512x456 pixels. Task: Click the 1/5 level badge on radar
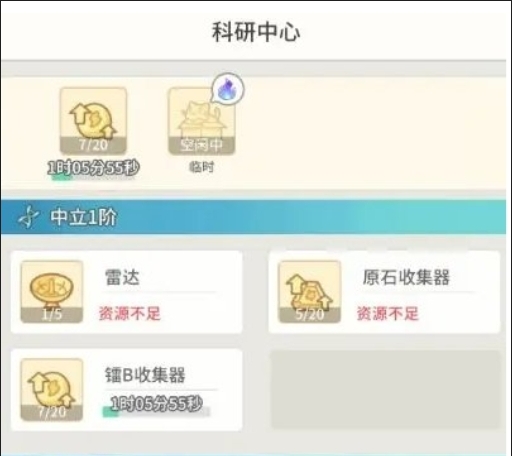coord(52,315)
